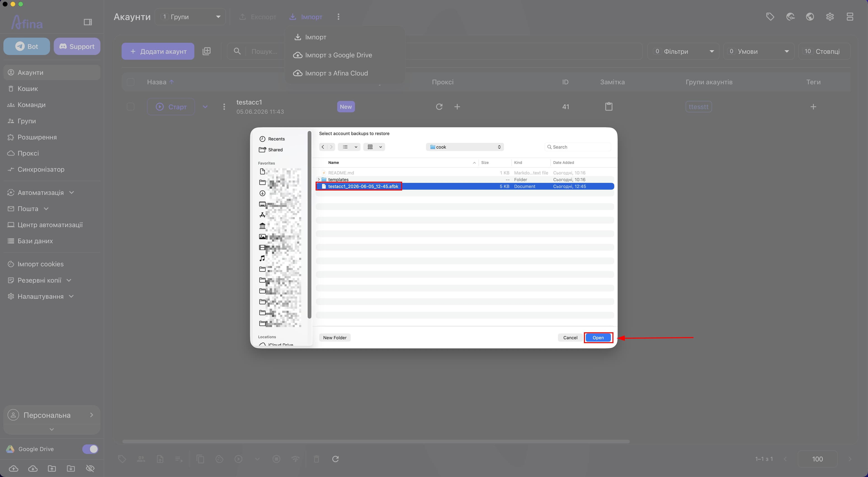
Task: Open grid grouping dropdown in file dialog
Action: pos(374,147)
